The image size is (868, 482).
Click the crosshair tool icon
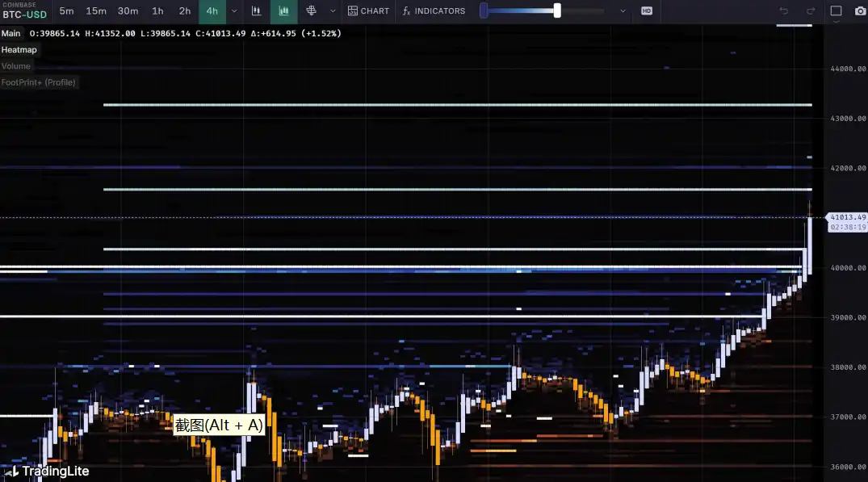tap(311, 11)
